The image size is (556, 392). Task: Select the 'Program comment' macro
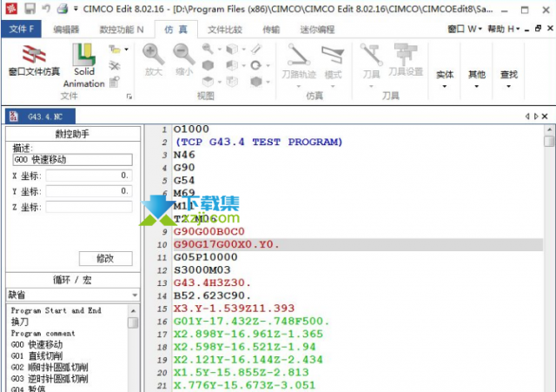(43, 333)
